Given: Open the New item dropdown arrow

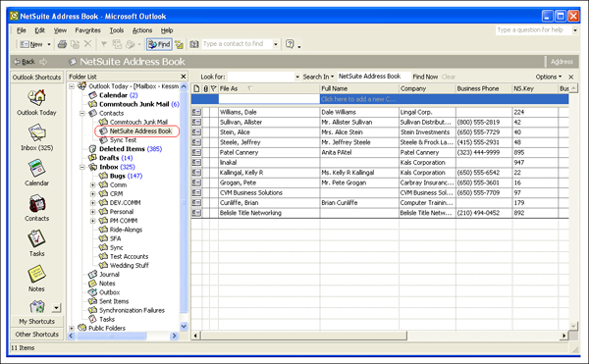Looking at the screenshot, I should (x=49, y=44).
